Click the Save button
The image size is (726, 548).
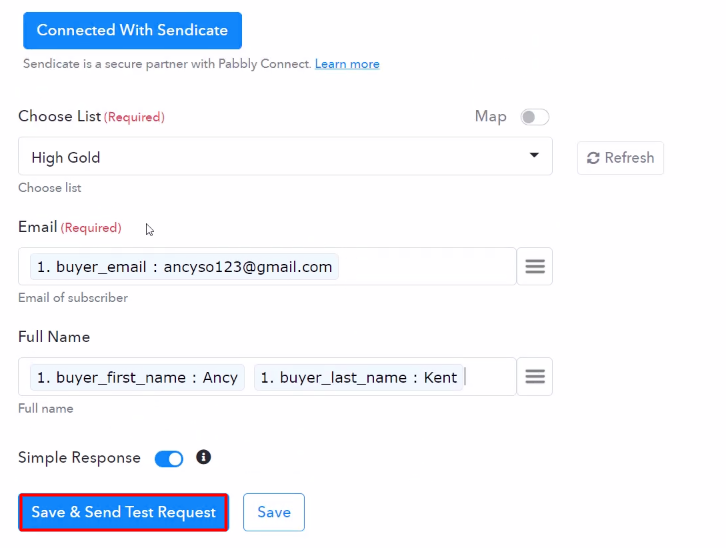click(x=274, y=512)
